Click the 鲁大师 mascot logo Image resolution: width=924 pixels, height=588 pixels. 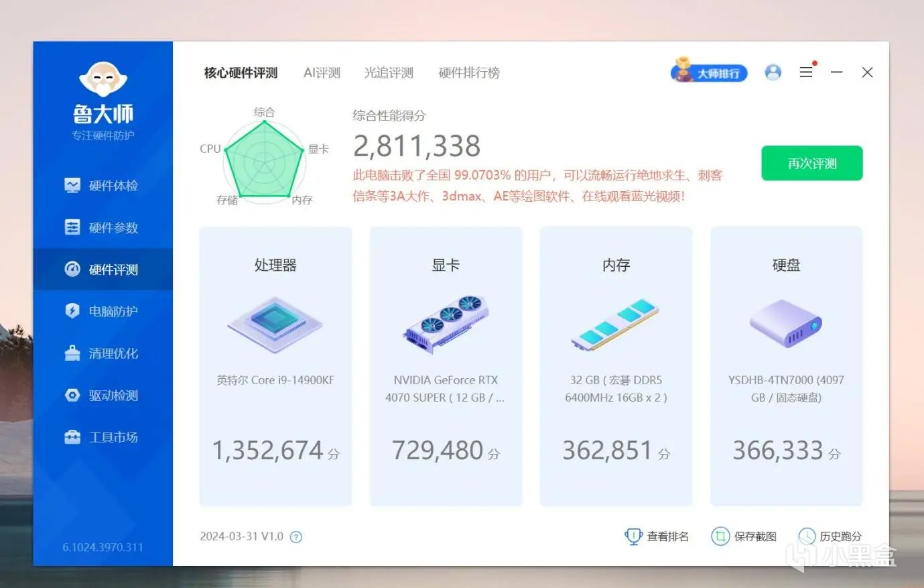[103, 78]
